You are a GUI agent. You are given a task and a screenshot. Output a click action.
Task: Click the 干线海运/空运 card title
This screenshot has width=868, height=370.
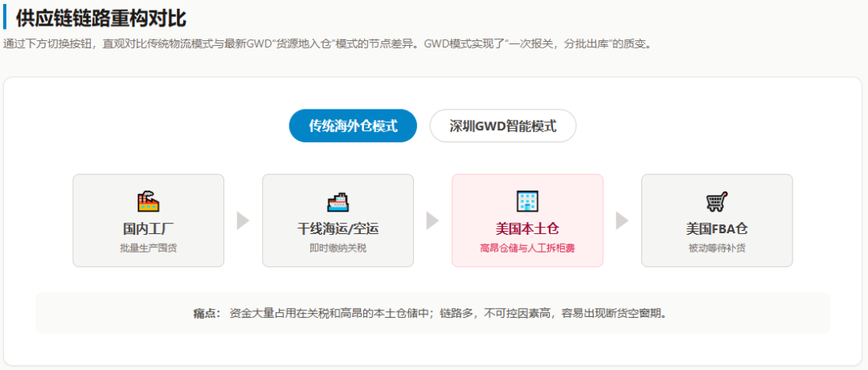(x=338, y=228)
